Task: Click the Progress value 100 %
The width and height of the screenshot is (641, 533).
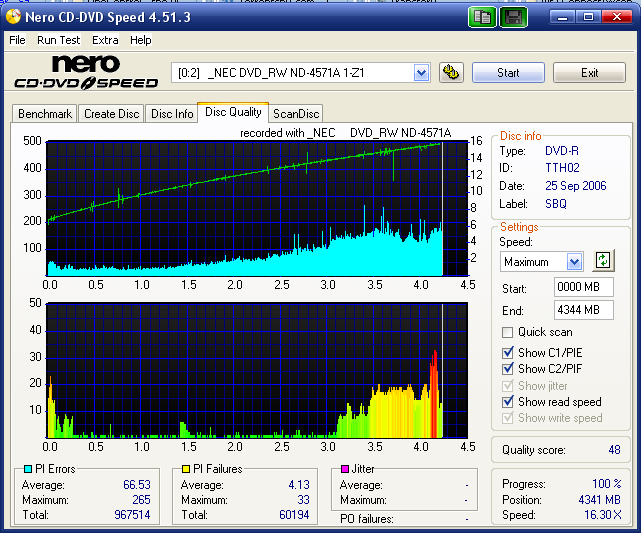Action: [x=607, y=484]
